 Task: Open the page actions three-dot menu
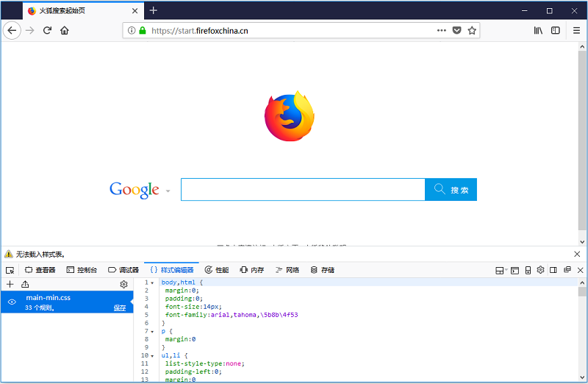(x=442, y=30)
